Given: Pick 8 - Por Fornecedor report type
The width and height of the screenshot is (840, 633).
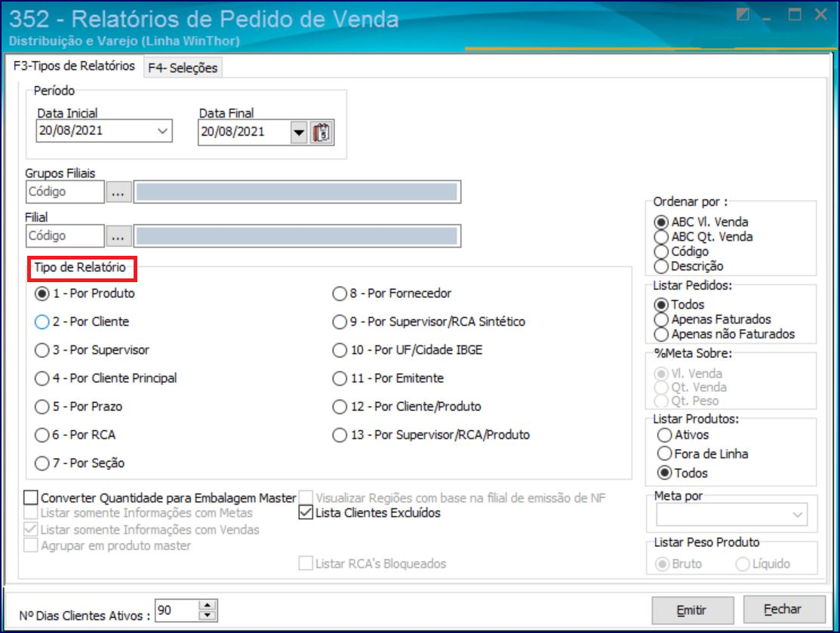Looking at the screenshot, I should [x=392, y=293].
